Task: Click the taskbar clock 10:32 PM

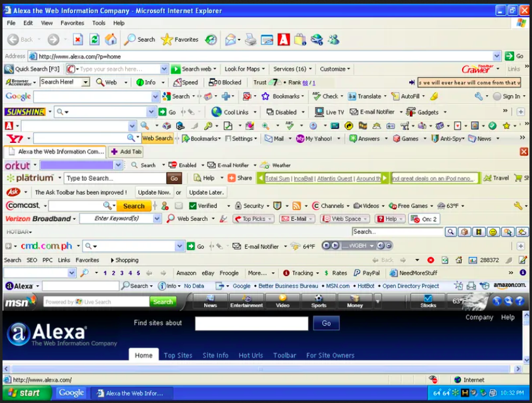Action: [512, 393]
